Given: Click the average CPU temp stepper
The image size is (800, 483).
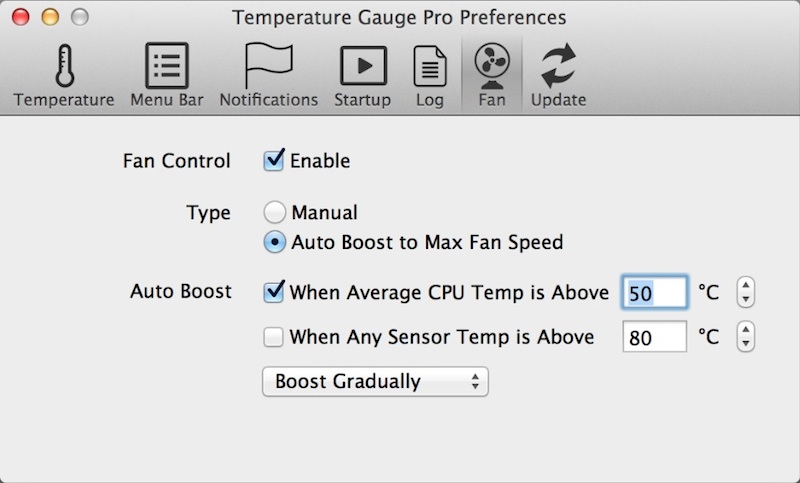Looking at the screenshot, I should (744, 293).
